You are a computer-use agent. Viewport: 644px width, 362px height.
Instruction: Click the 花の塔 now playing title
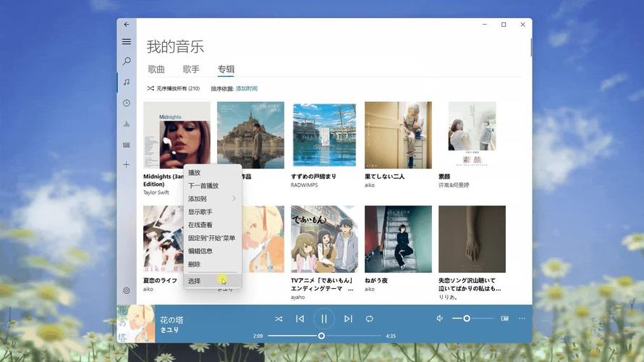click(171, 320)
